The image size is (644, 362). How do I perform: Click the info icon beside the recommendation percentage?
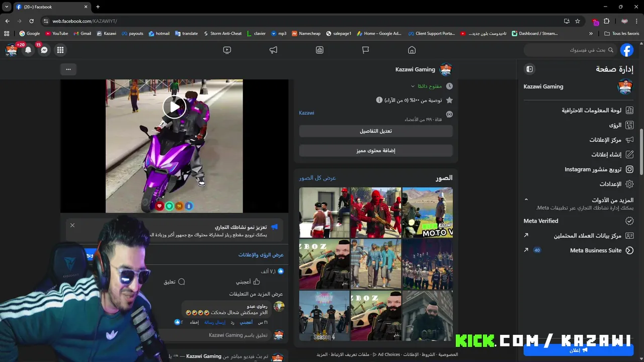379,100
